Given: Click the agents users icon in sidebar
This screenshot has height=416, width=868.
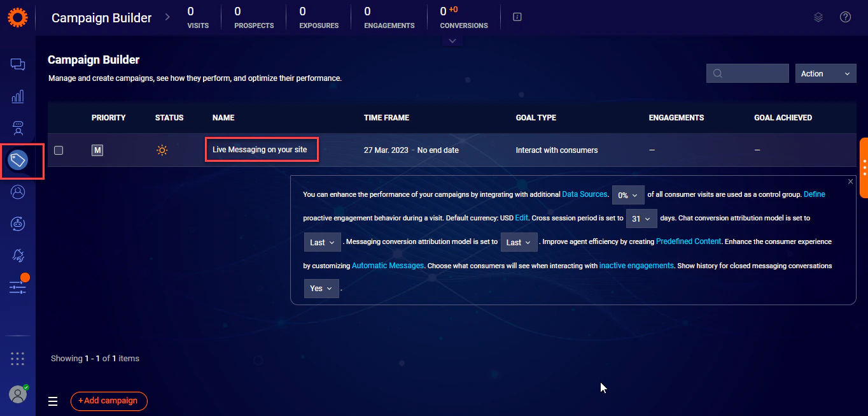Looking at the screenshot, I should 17,127.
